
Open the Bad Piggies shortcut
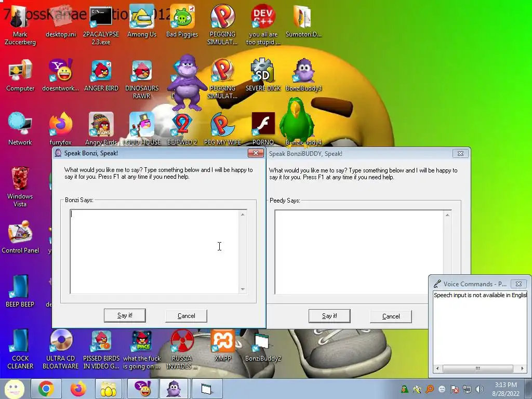182,21
